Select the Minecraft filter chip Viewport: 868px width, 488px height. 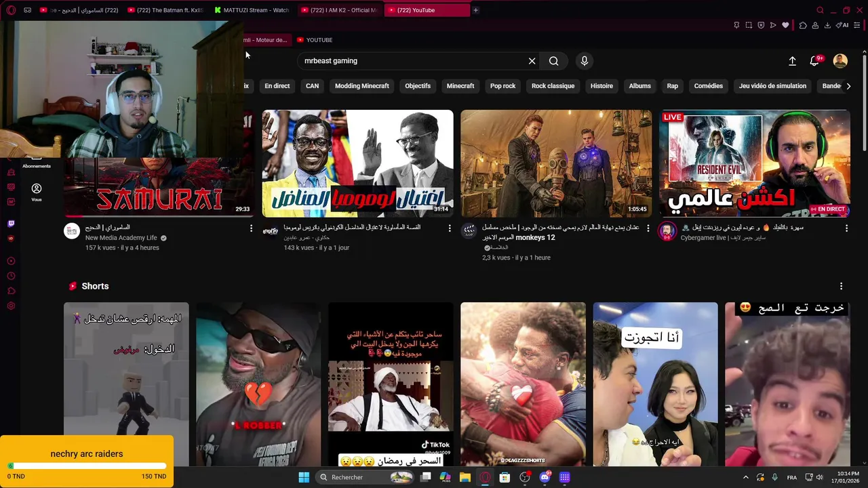tap(460, 86)
